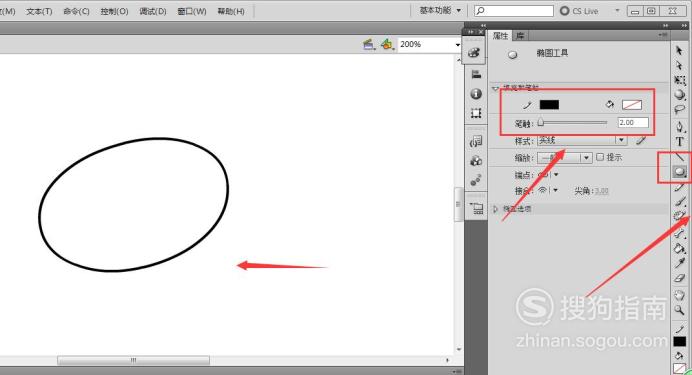This screenshot has height=375, width=692.
Task: Enable the 提示 hinting checkbox
Action: click(x=600, y=157)
